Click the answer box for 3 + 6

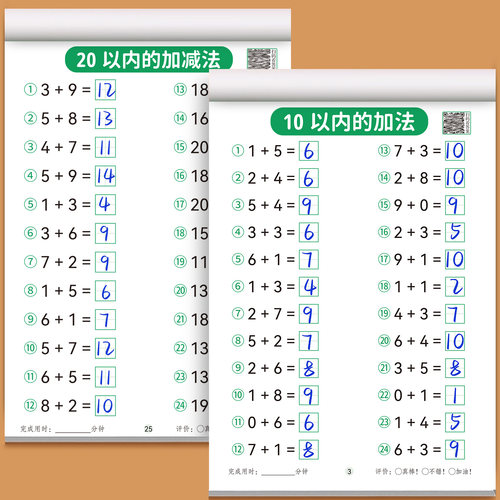point(105,233)
